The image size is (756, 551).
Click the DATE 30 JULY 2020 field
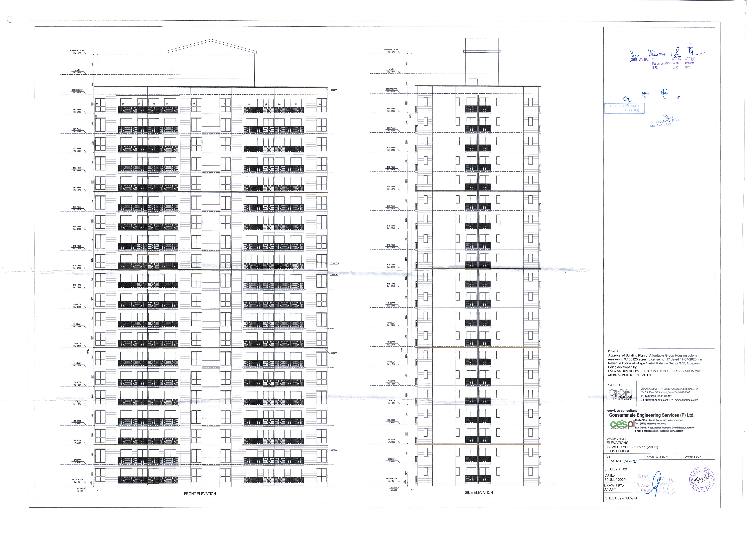coord(615,478)
